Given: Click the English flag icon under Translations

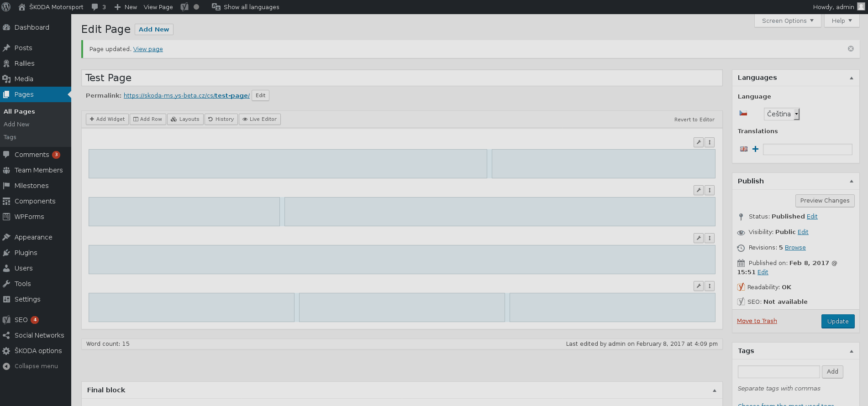Looking at the screenshot, I should pyautogui.click(x=744, y=149).
